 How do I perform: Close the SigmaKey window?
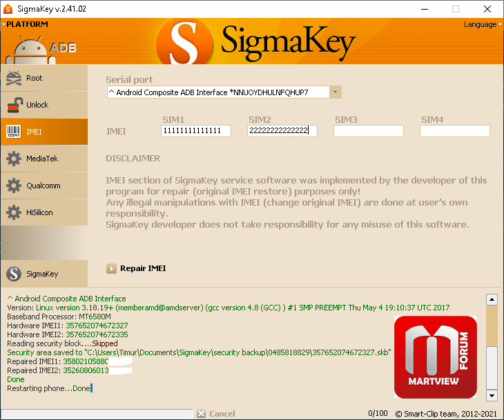tap(487, 9)
